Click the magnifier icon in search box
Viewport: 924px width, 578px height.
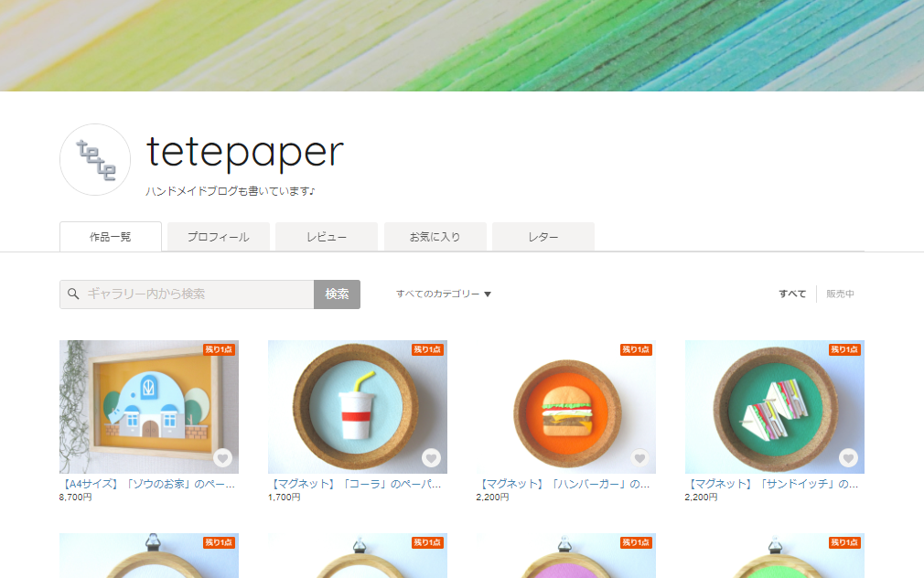[73, 294]
